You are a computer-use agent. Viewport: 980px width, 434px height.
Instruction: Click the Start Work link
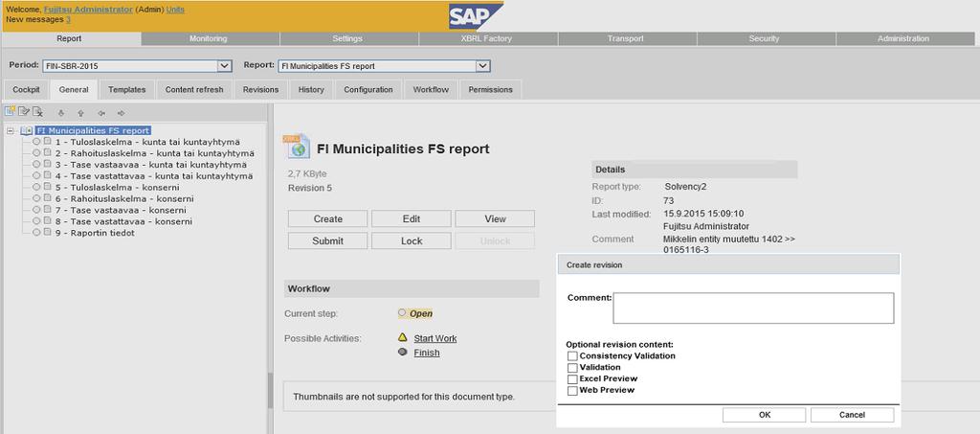pos(435,338)
